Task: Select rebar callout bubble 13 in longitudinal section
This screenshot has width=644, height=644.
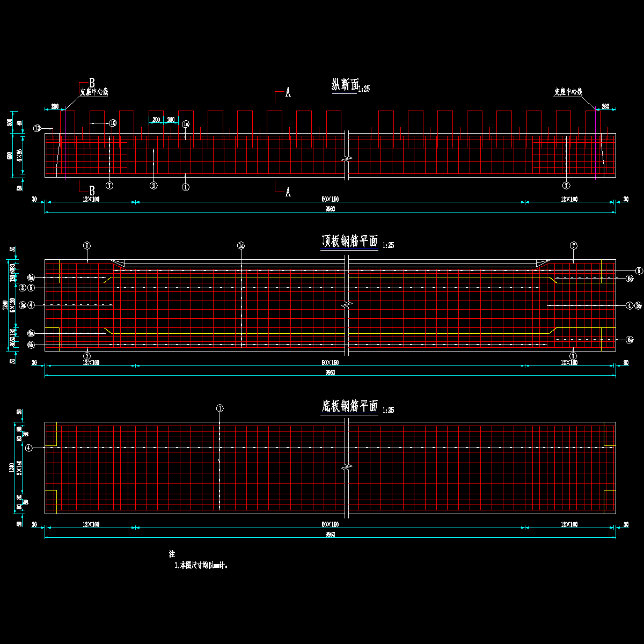Action: 37,128
